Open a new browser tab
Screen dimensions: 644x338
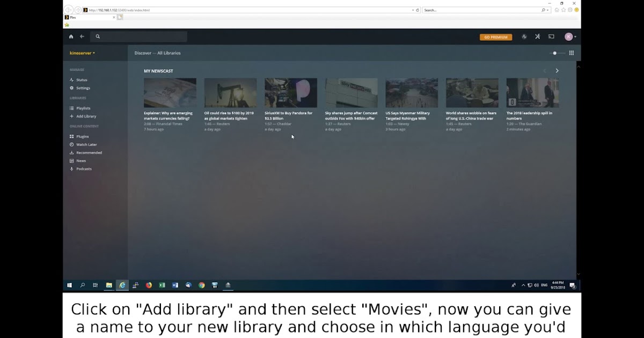click(x=120, y=17)
